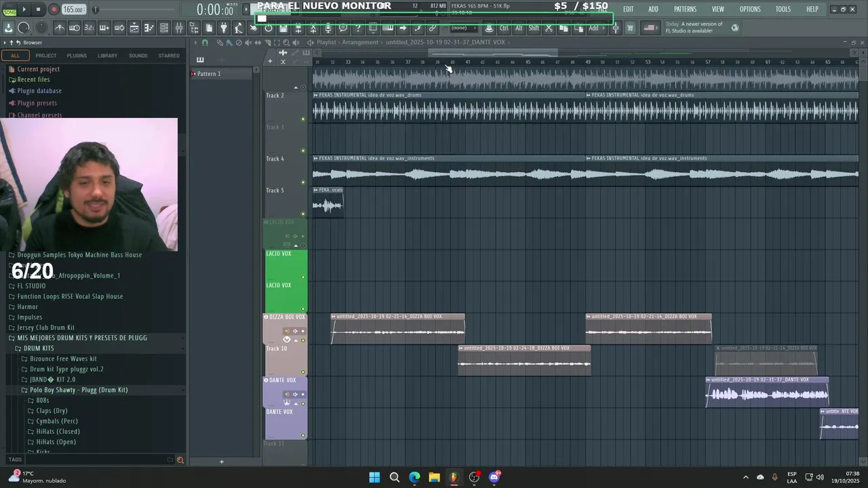Open the undo history icon
This screenshot has width=868, height=488.
click(x=269, y=28)
